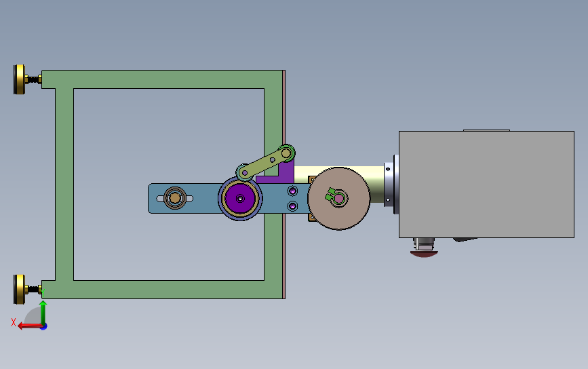
Task: Select the blue slotted arm plate
Action: coord(203,198)
